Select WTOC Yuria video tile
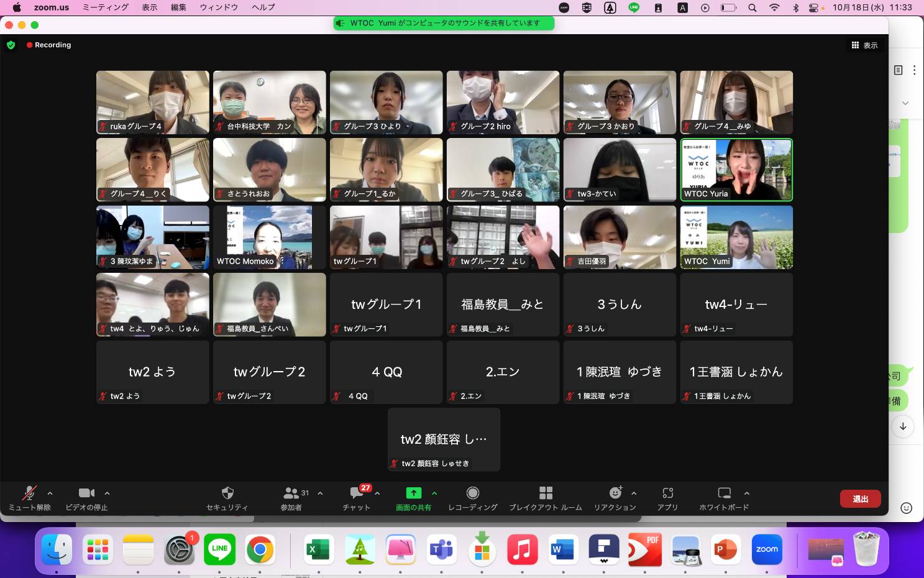 pyautogui.click(x=736, y=170)
